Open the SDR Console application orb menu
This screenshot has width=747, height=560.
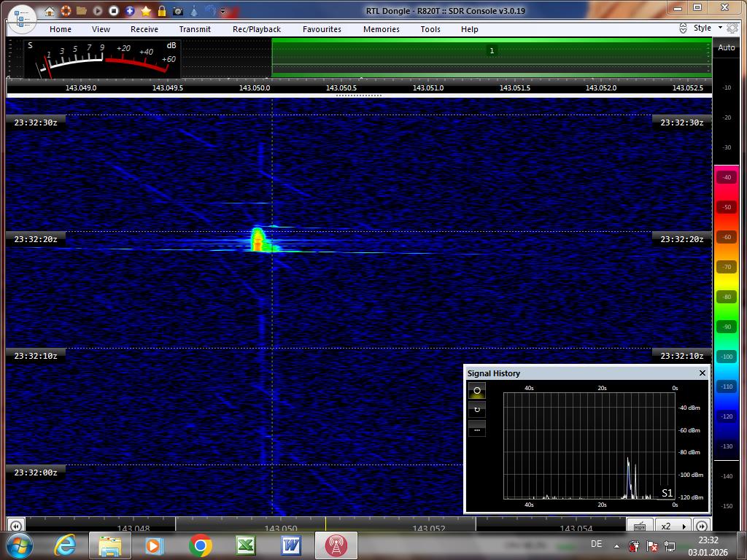tap(22, 20)
